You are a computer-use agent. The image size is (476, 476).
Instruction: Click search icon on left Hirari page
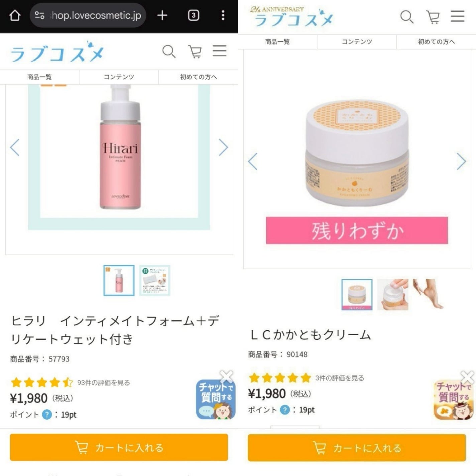coord(169,52)
